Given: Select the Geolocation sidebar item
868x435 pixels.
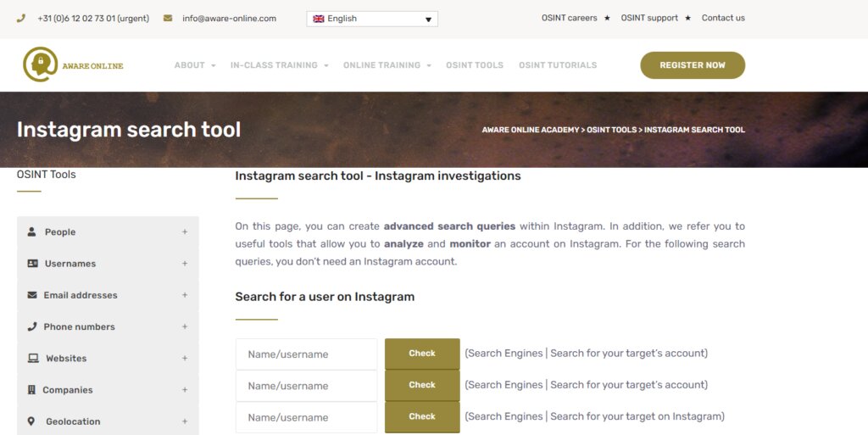Looking at the screenshot, I should tap(108, 421).
